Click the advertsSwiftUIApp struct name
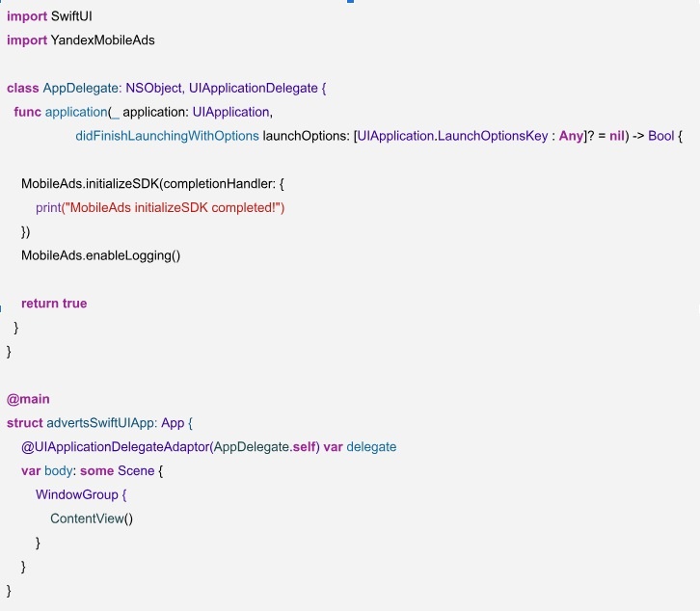Screen dimensions: 700x611 coord(102,423)
